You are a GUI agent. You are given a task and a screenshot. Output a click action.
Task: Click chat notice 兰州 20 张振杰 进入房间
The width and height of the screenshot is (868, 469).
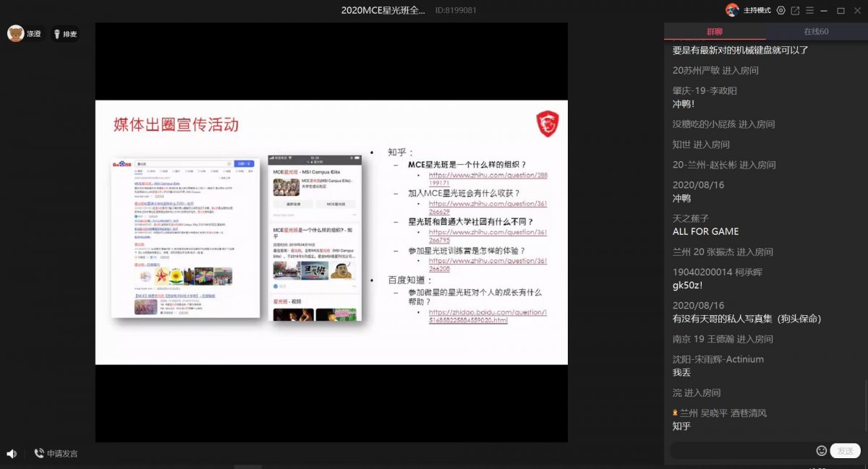[723, 251]
